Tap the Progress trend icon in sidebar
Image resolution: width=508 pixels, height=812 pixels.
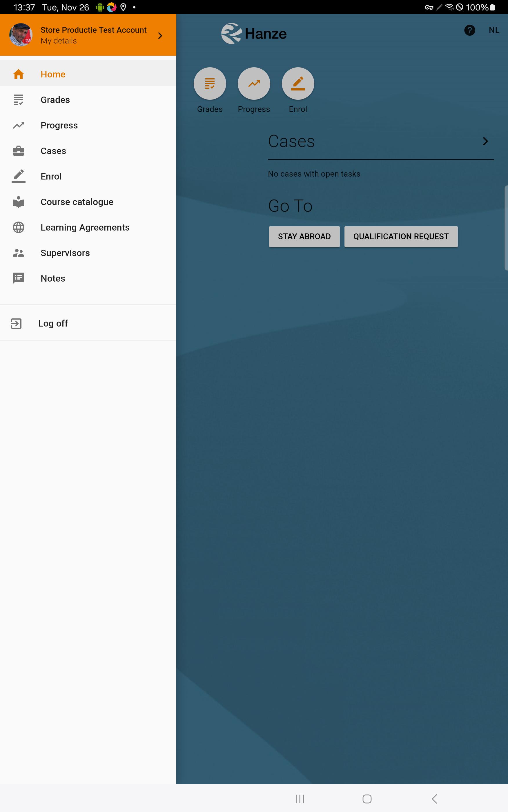[19, 125]
